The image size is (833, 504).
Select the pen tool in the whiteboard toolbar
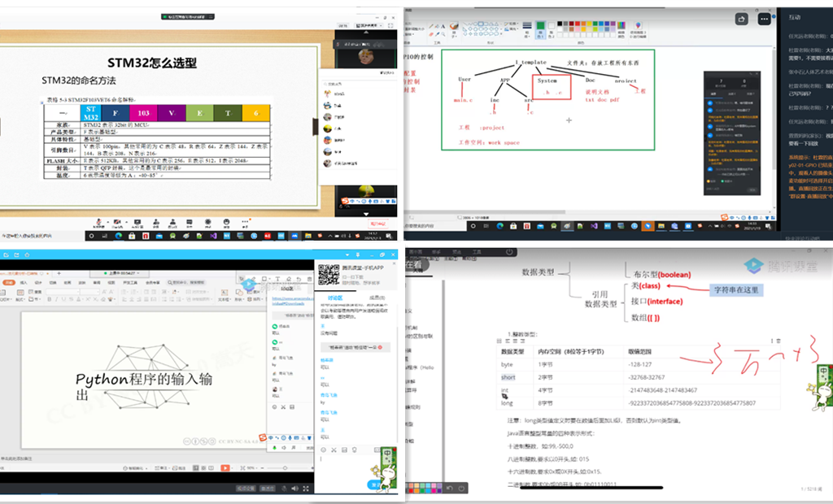431,26
